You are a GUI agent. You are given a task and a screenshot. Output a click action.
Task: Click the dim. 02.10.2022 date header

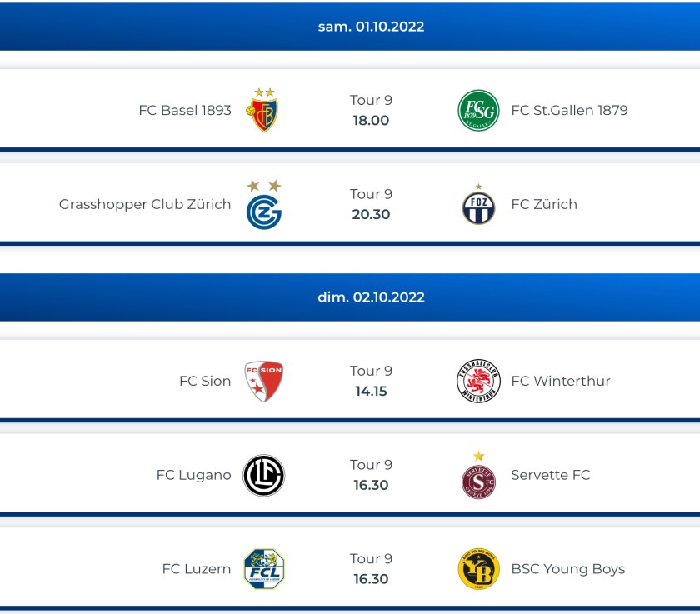371,297
